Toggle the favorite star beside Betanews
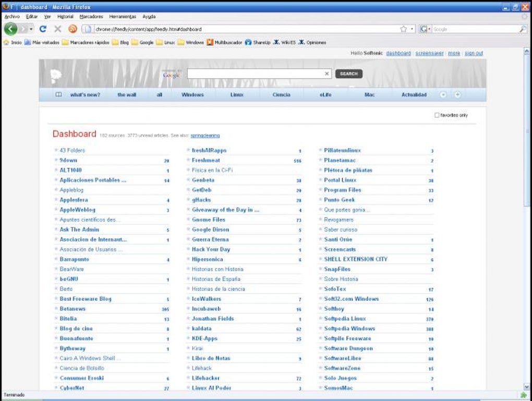 56,309
